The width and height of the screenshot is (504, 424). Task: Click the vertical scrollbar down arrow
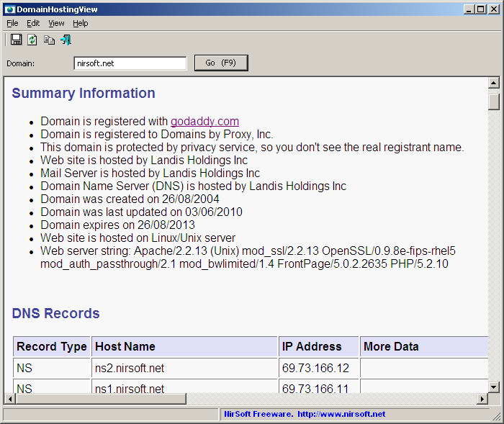pos(493,387)
